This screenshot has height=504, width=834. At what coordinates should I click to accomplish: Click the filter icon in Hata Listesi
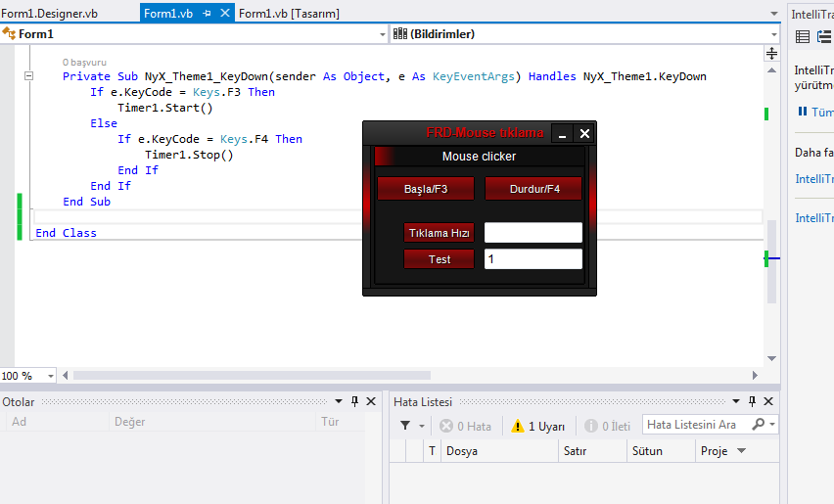point(405,426)
